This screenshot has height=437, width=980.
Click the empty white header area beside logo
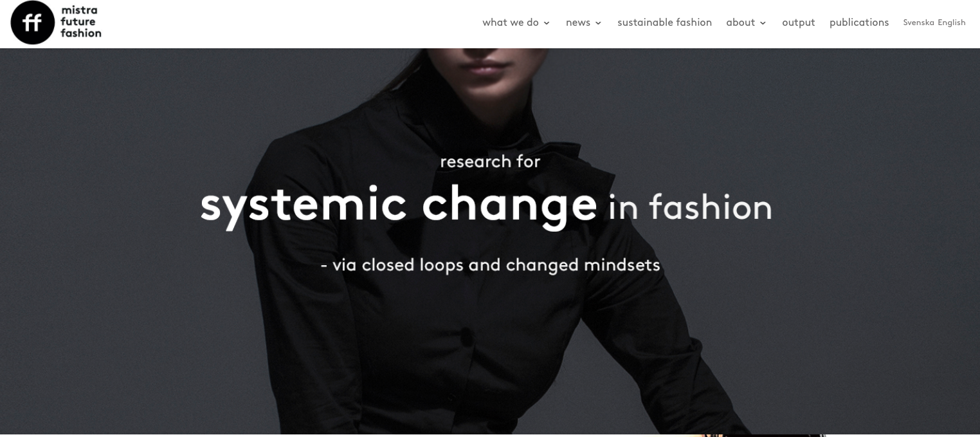tap(289, 24)
